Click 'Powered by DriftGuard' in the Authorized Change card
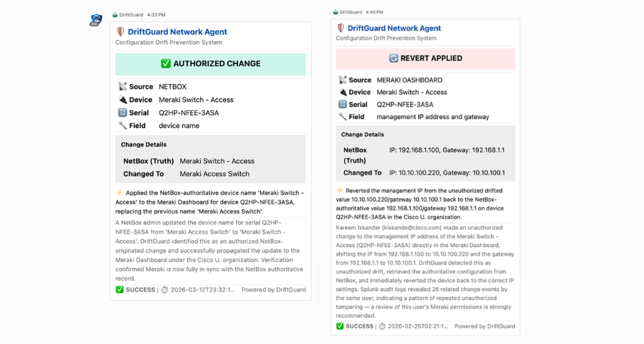 pos(273,290)
